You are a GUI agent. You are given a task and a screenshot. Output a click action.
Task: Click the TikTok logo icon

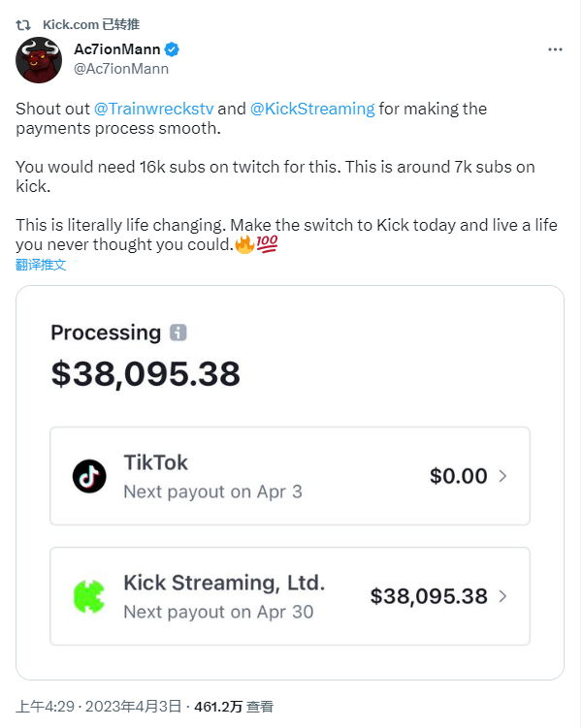point(89,476)
